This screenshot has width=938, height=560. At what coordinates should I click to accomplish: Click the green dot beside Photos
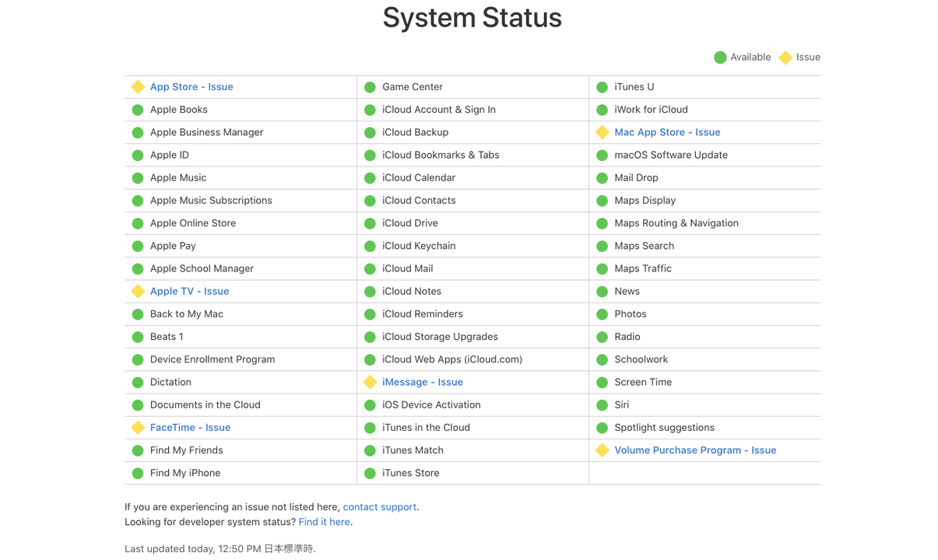(x=602, y=314)
